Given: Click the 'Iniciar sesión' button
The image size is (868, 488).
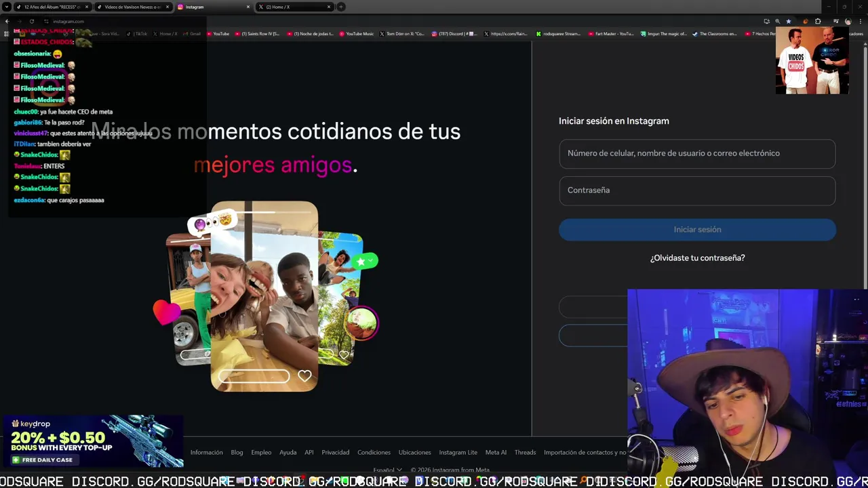Looking at the screenshot, I should tap(697, 230).
